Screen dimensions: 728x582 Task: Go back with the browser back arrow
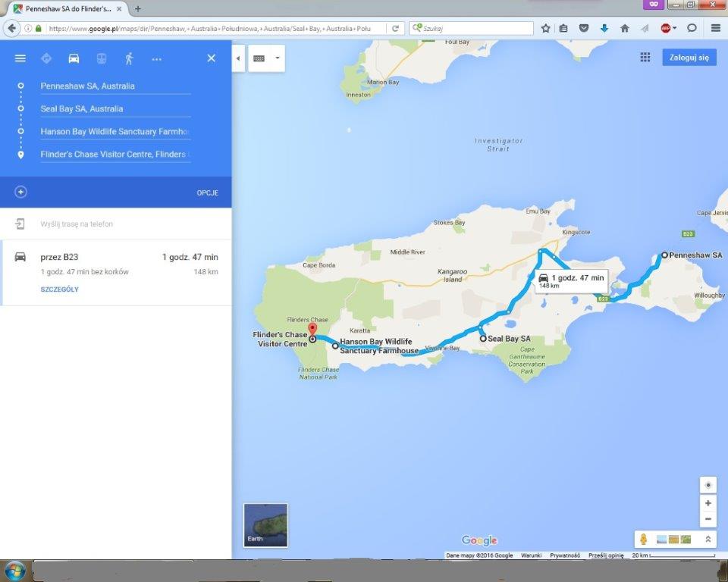tap(11, 28)
